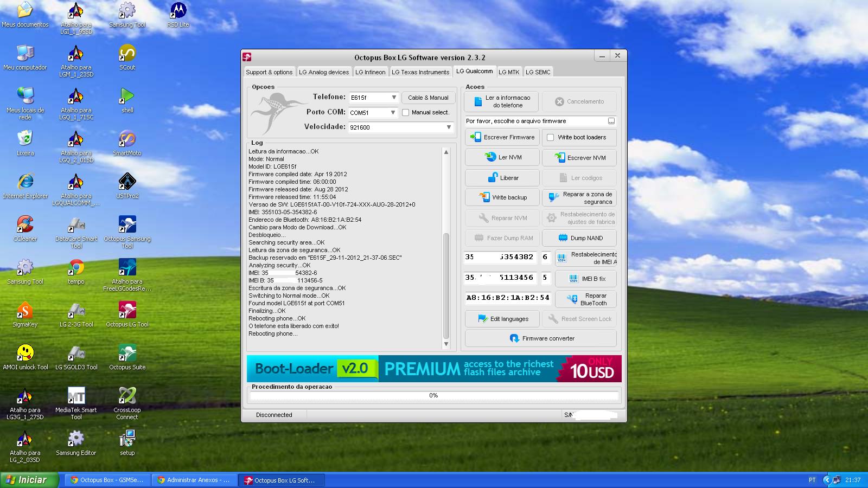Click Reparar a zona de seguranca
Image resolution: width=868 pixels, height=488 pixels.
click(579, 198)
